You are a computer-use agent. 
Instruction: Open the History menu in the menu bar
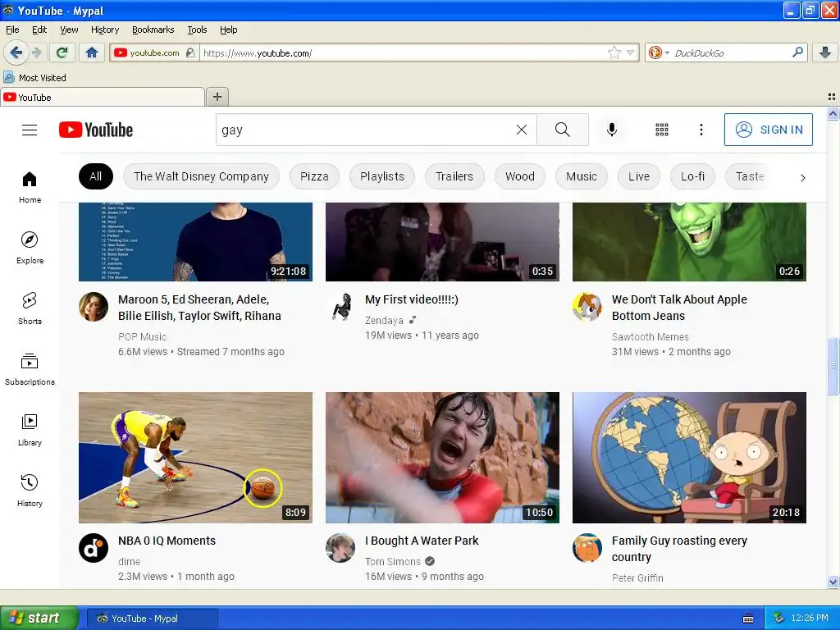coord(104,30)
